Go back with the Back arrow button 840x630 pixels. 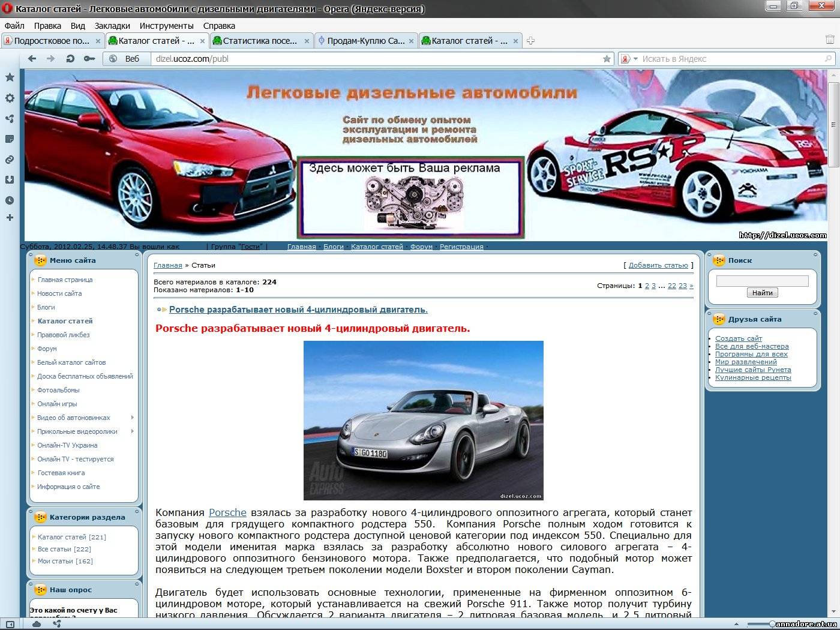tap(32, 59)
